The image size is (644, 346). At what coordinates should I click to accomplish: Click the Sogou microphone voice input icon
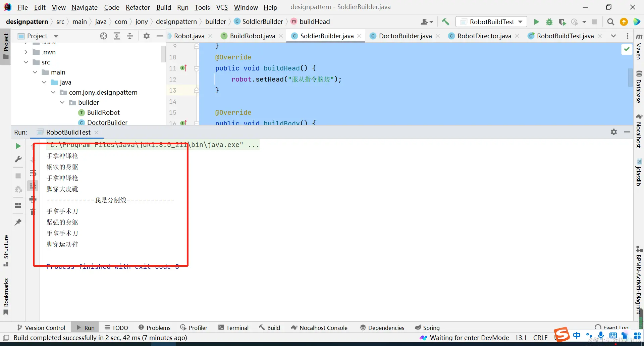[x=601, y=335]
